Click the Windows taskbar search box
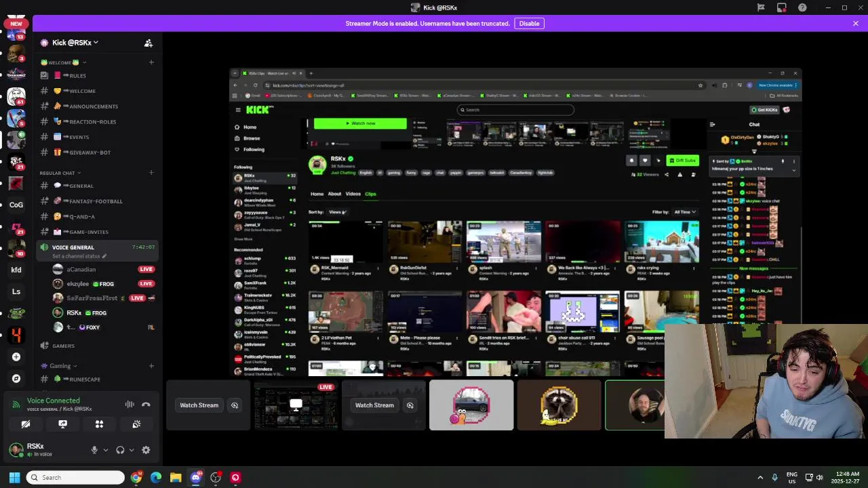 (x=75, y=477)
